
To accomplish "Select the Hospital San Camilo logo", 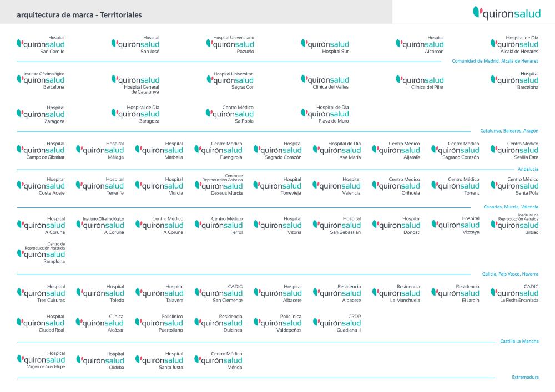I will (41, 44).
